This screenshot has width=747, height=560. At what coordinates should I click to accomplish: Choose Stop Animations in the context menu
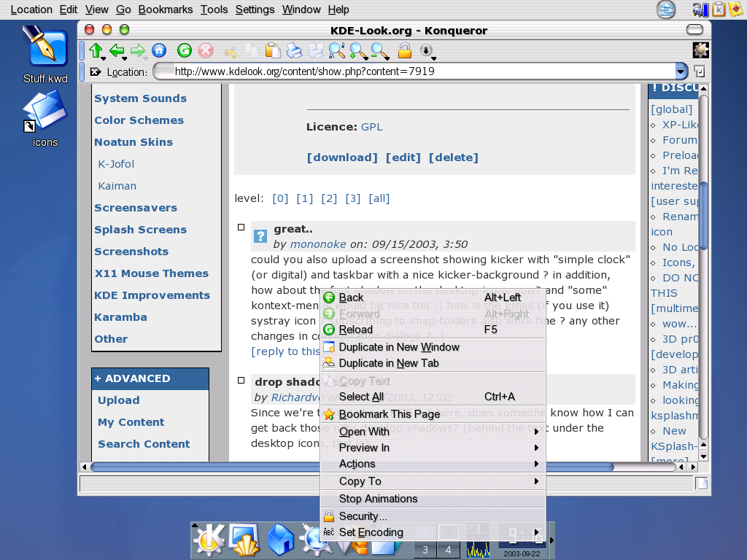[x=433, y=499]
